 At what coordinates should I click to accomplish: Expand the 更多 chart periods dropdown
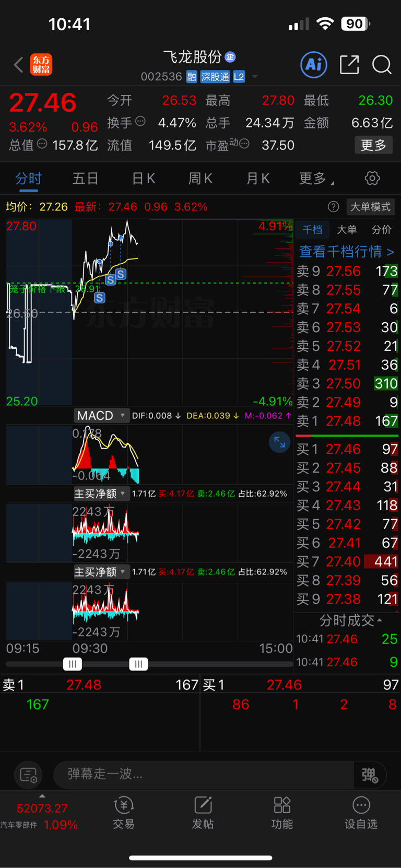[316, 179]
